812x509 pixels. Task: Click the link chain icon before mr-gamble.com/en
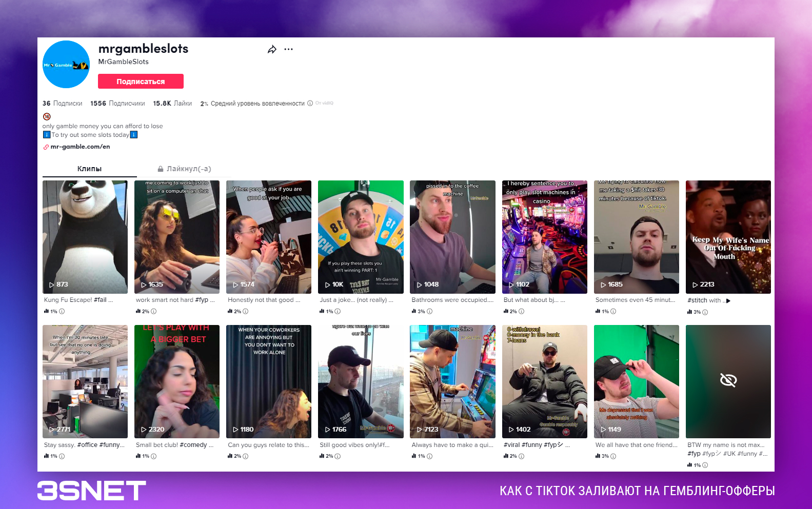[46, 147]
